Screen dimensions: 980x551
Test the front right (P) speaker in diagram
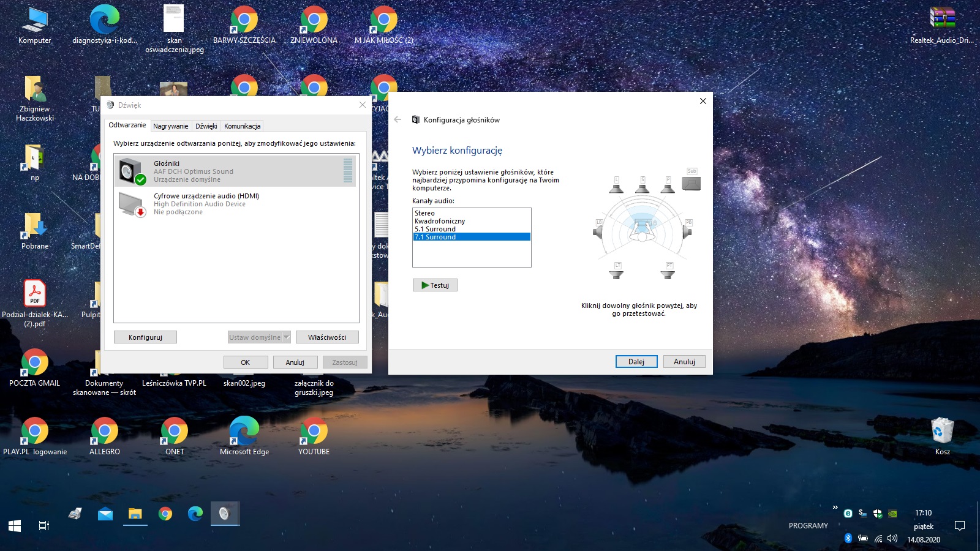[668, 186]
